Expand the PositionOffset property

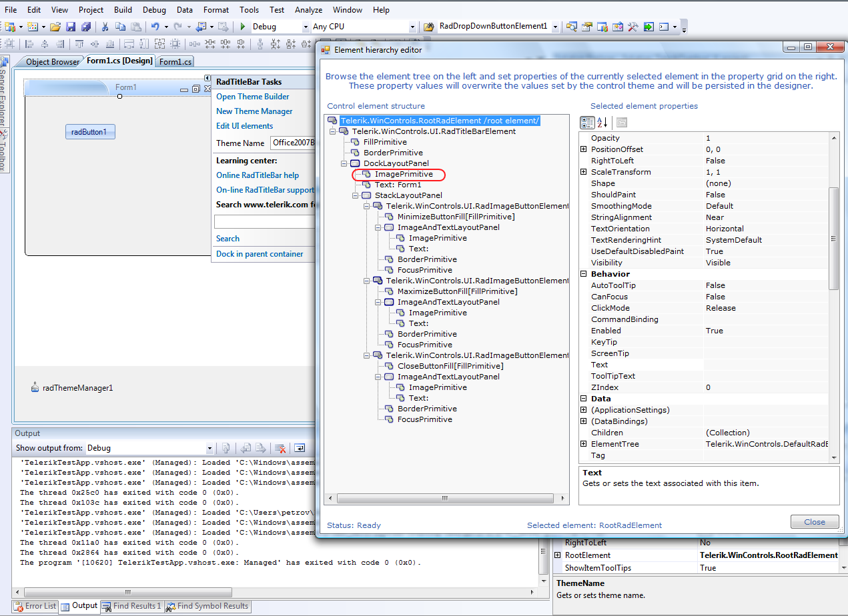point(584,149)
